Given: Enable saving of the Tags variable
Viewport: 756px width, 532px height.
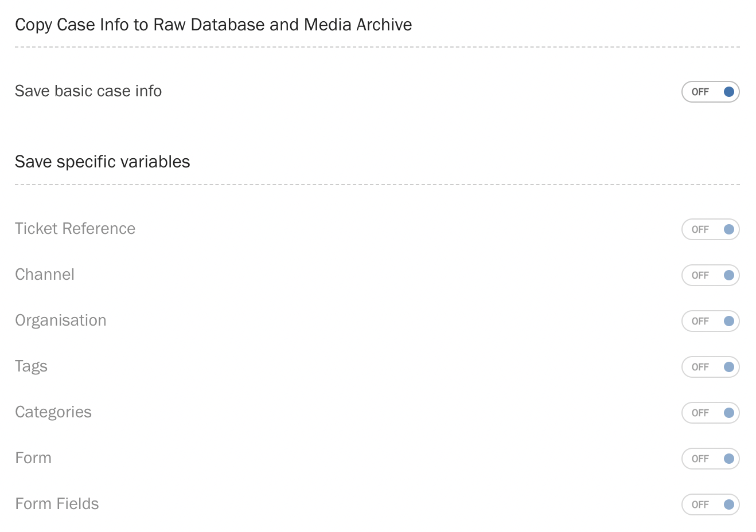Looking at the screenshot, I should click(710, 367).
